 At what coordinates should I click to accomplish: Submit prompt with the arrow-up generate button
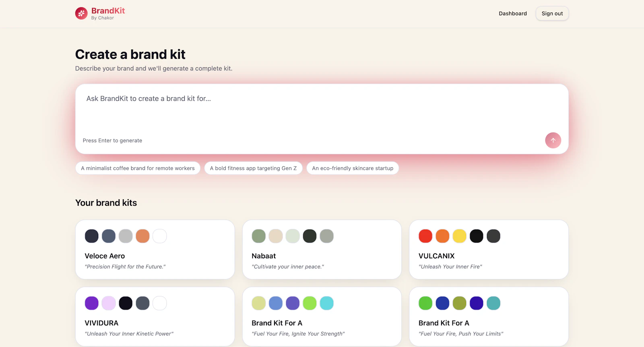(x=553, y=140)
